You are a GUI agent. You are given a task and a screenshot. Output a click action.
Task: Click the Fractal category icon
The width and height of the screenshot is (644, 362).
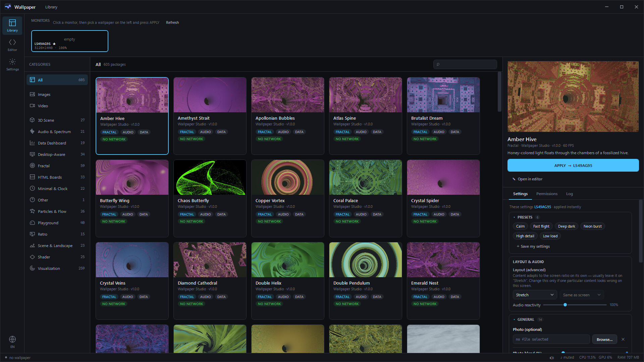click(x=32, y=166)
